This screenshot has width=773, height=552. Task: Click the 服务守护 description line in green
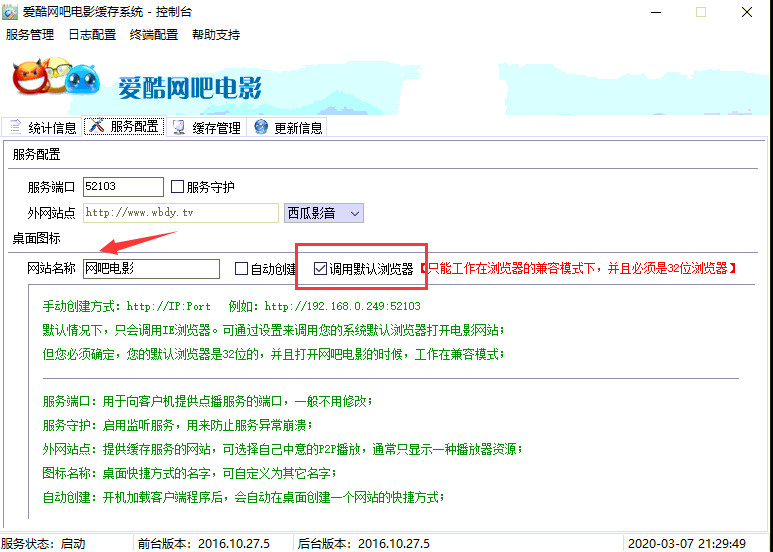(177, 425)
